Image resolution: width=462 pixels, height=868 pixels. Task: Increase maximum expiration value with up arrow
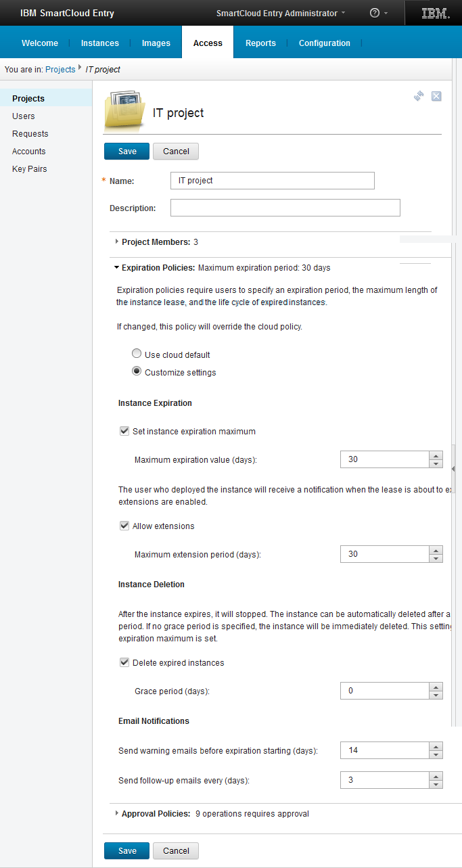click(x=436, y=455)
